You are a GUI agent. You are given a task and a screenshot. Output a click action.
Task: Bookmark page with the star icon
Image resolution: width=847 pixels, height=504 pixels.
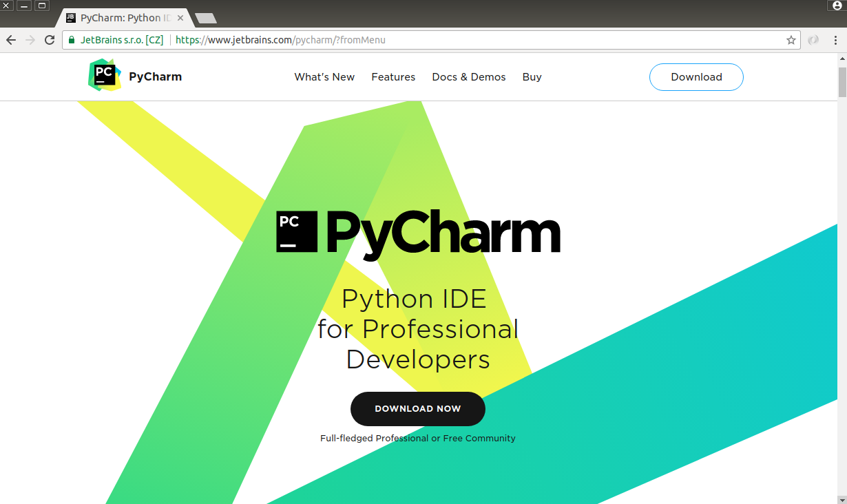[x=791, y=40]
